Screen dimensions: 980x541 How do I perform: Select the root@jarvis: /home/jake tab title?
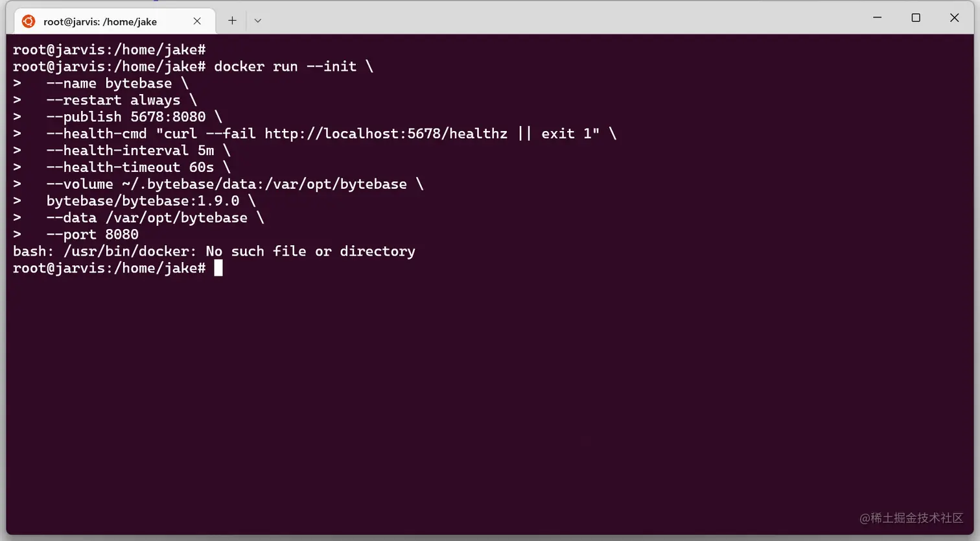tap(100, 21)
